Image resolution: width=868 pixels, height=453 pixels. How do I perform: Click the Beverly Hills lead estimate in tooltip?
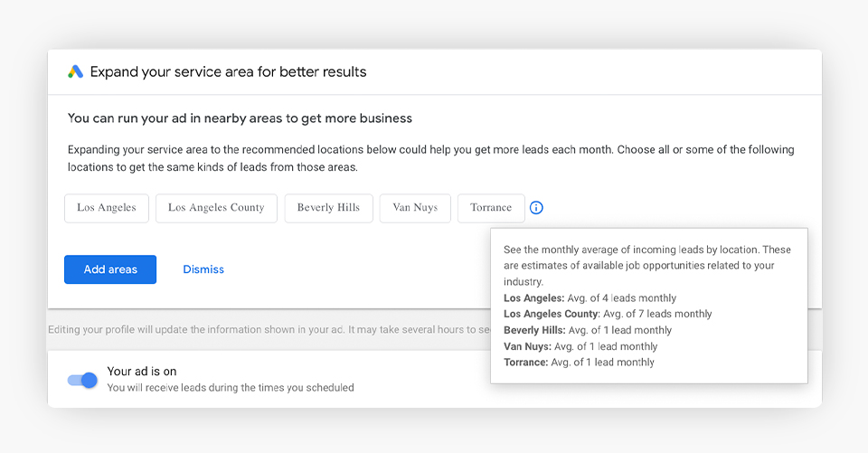(587, 330)
